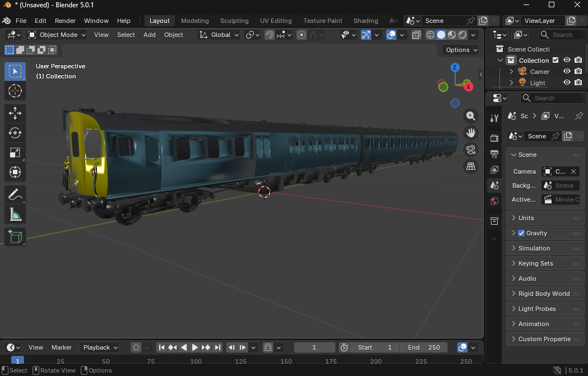This screenshot has height=376, width=588.
Task: Hide the Light in the outliner
Action: point(567,82)
